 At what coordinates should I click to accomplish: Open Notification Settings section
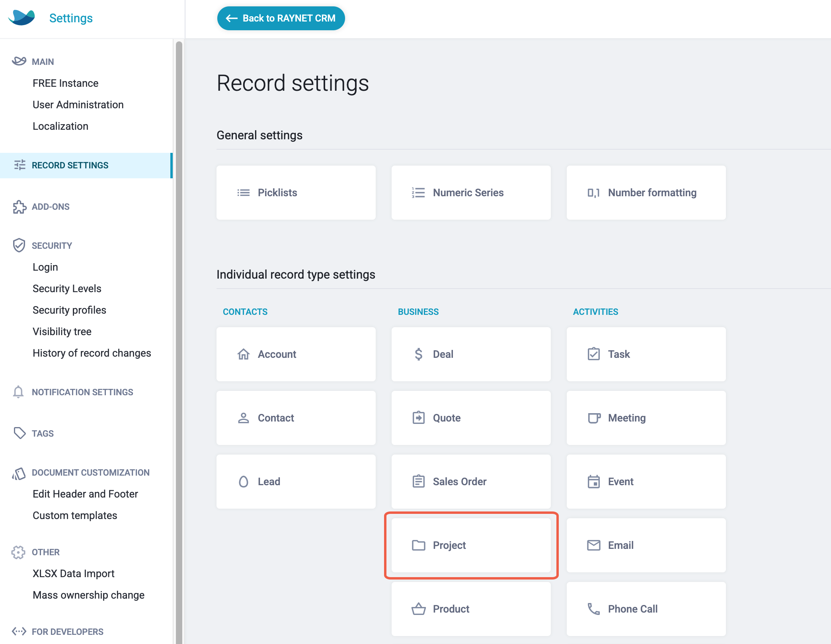point(82,392)
